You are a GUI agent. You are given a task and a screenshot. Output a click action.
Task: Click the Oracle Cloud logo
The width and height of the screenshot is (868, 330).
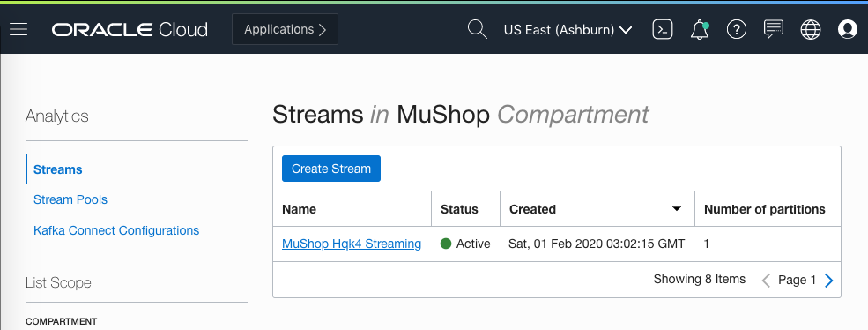tap(130, 29)
